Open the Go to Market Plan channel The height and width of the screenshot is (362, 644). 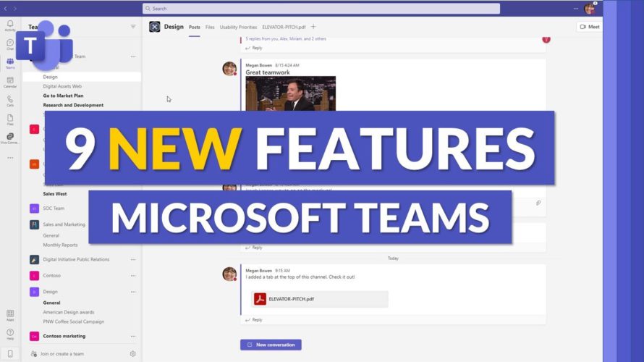point(63,96)
